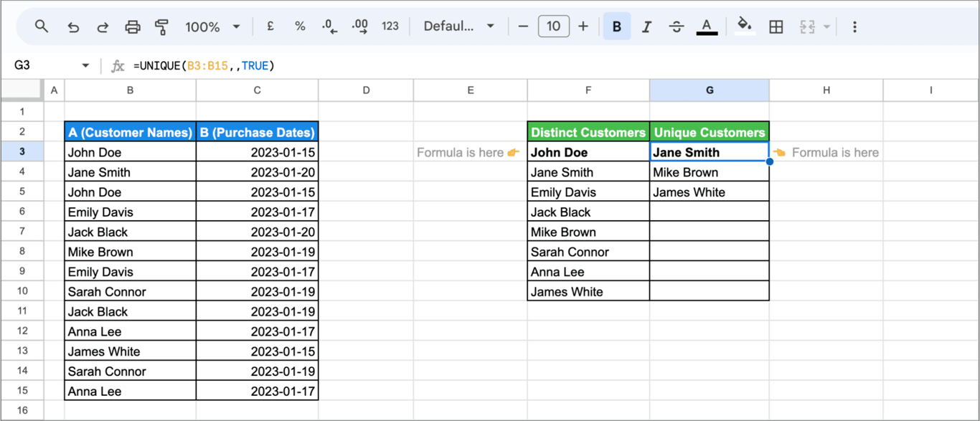The image size is (980, 421).
Task: Select Jack Black in Distinct Customers column
Action: (588, 212)
